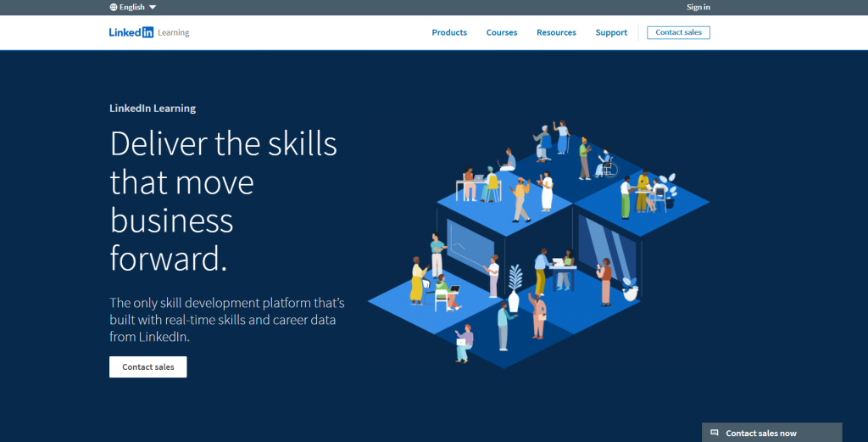Open the English language dropdown arrow
The height and width of the screenshot is (442, 868).
pyautogui.click(x=153, y=7)
